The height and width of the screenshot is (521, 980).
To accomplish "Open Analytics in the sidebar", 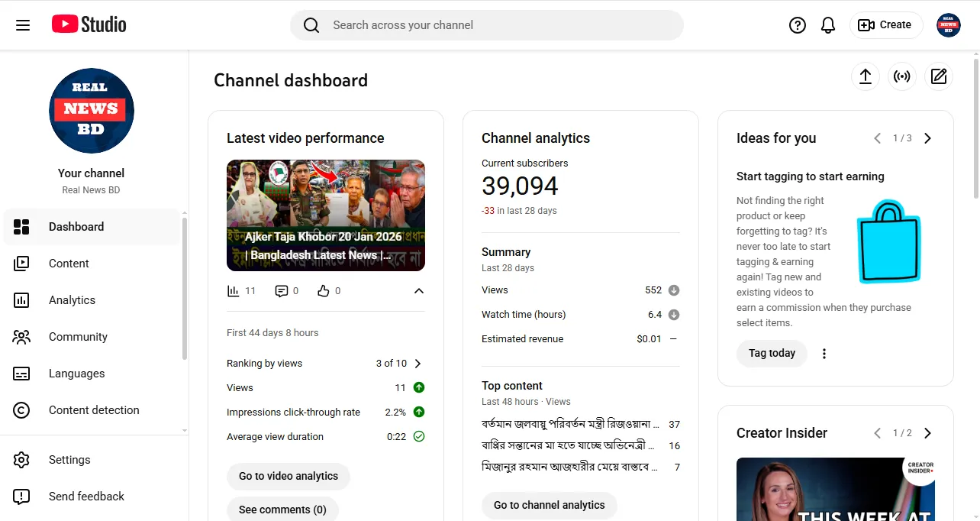I will pos(92,300).
